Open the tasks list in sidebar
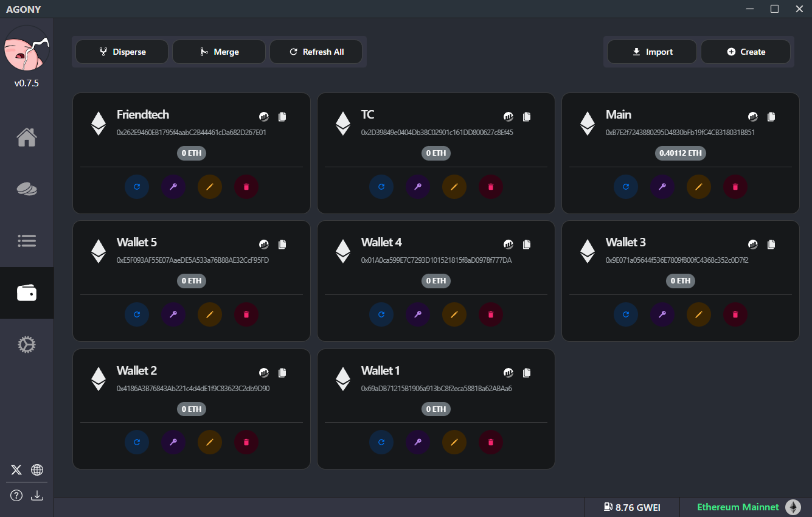Viewport: 812px width, 517px height. point(27,241)
